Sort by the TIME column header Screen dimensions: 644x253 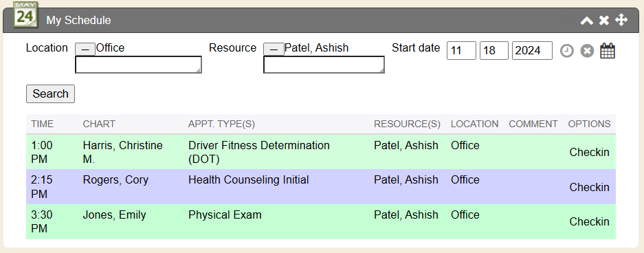click(x=43, y=124)
